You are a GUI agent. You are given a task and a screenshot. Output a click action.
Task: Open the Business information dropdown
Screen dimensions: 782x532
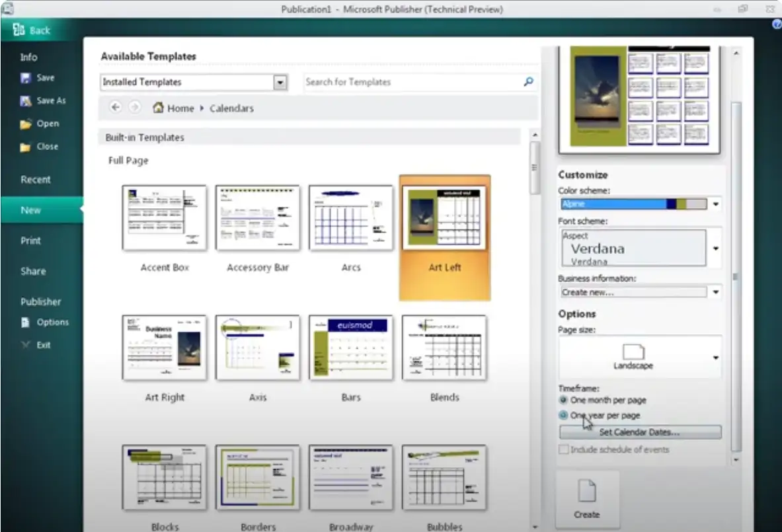715,292
